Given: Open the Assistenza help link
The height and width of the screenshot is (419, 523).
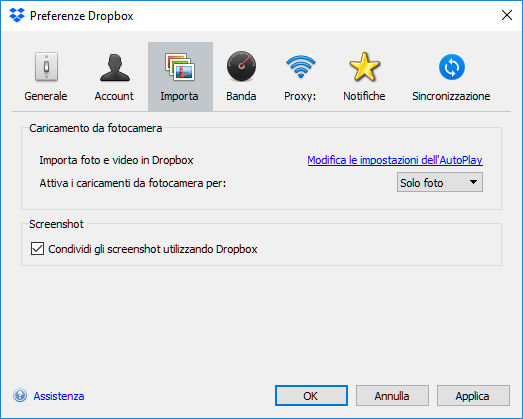Looking at the screenshot, I should (59, 396).
